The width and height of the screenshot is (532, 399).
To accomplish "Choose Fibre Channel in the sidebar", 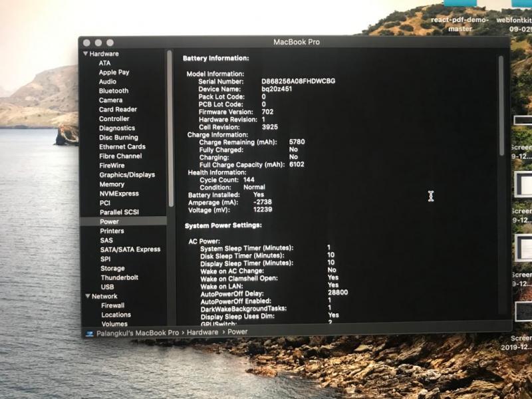I will [120, 156].
